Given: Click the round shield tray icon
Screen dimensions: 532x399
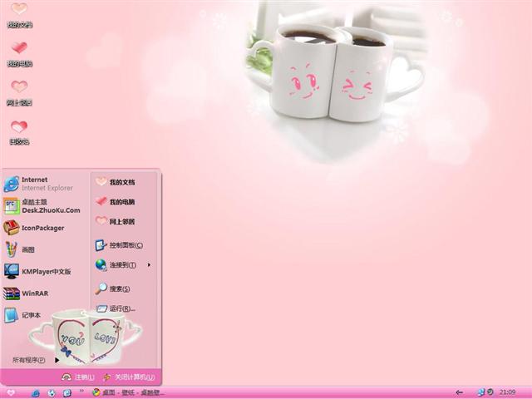Looking at the screenshot, I should click(x=490, y=392).
